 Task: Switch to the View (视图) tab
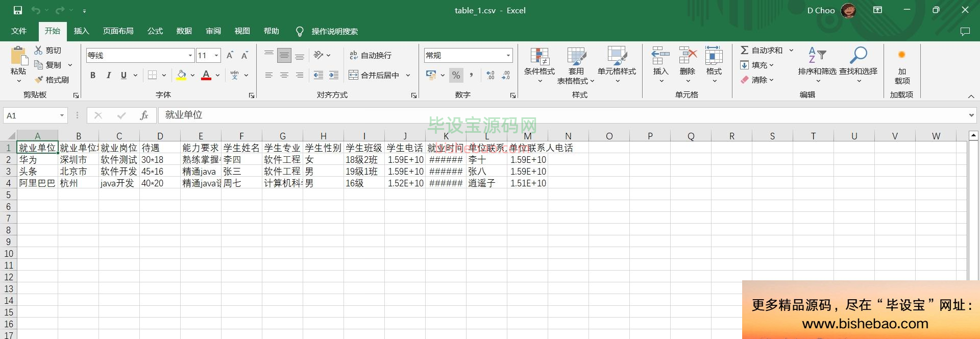(242, 31)
